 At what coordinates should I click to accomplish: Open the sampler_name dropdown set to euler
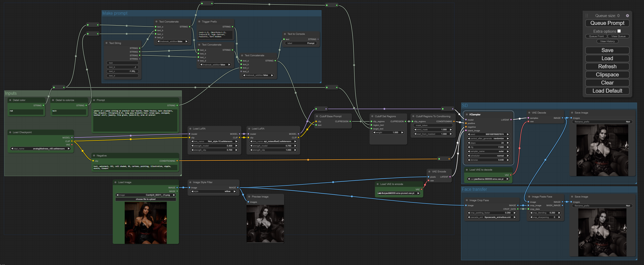click(488, 151)
